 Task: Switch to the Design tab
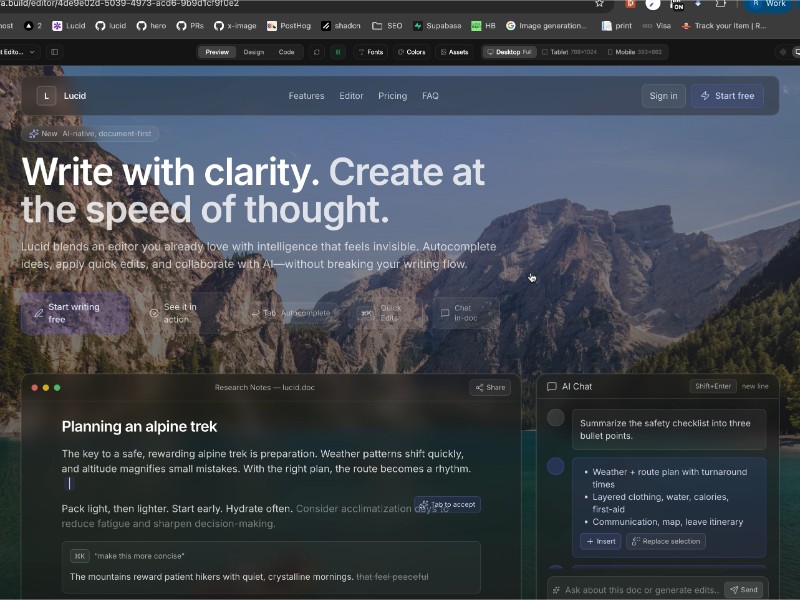(254, 52)
